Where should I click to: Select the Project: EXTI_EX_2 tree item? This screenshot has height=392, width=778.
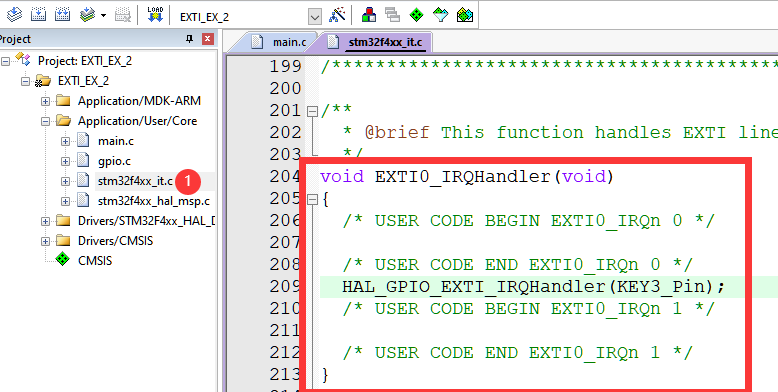[x=85, y=61]
